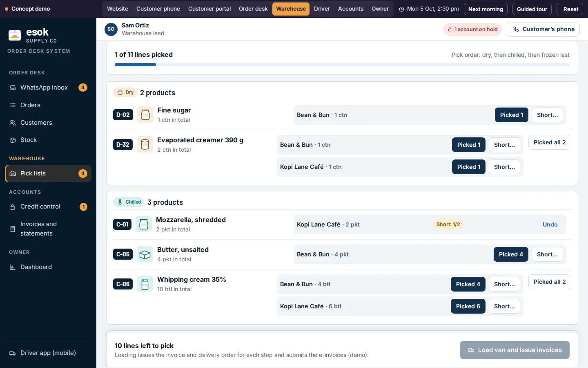The height and width of the screenshot is (368, 588).
Task: Click Picked all 2 for Whipping cream
Action: point(550,282)
